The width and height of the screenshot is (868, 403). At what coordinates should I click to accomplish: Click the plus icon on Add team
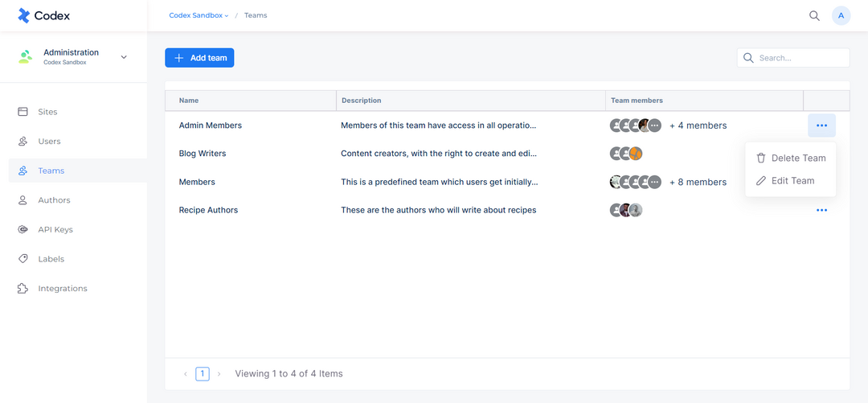click(178, 58)
